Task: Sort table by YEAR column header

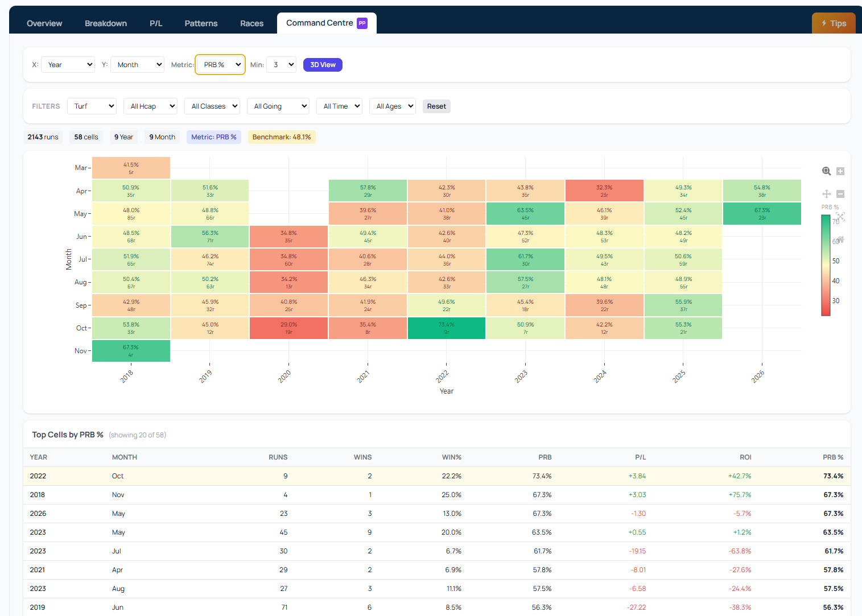Action: tap(39, 457)
